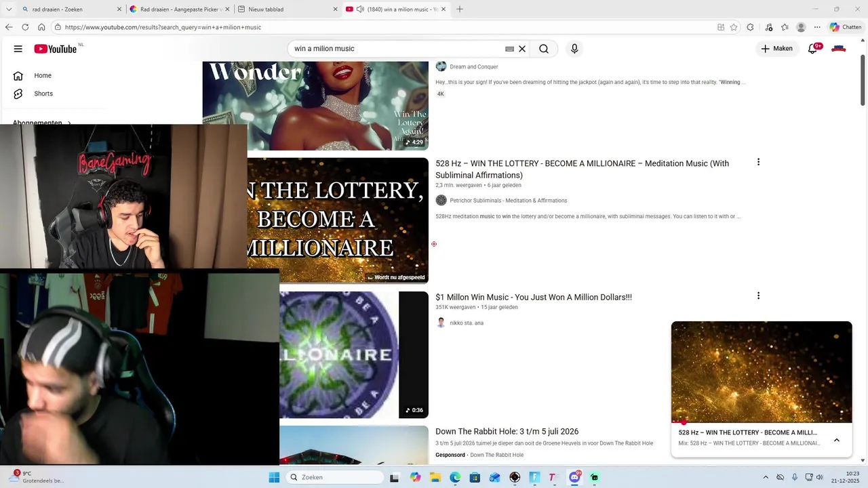Open the Edge profile icon
Viewport: 868px width, 488px height.
point(801,27)
